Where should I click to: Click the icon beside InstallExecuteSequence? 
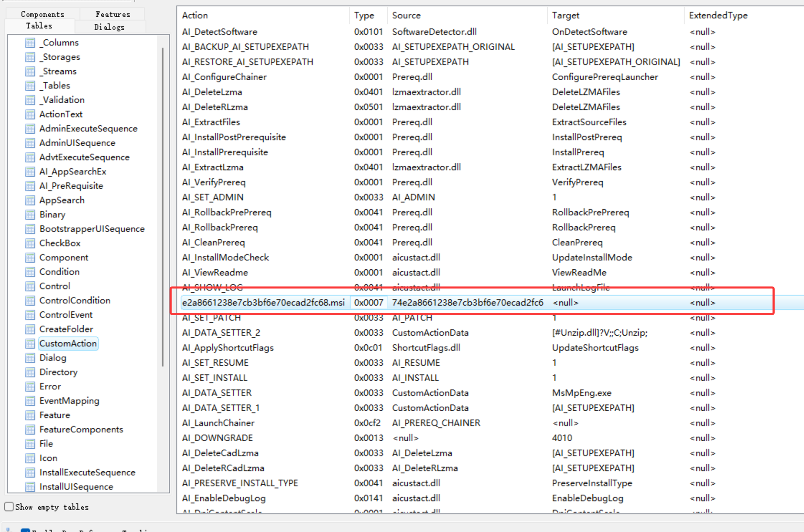click(30, 472)
